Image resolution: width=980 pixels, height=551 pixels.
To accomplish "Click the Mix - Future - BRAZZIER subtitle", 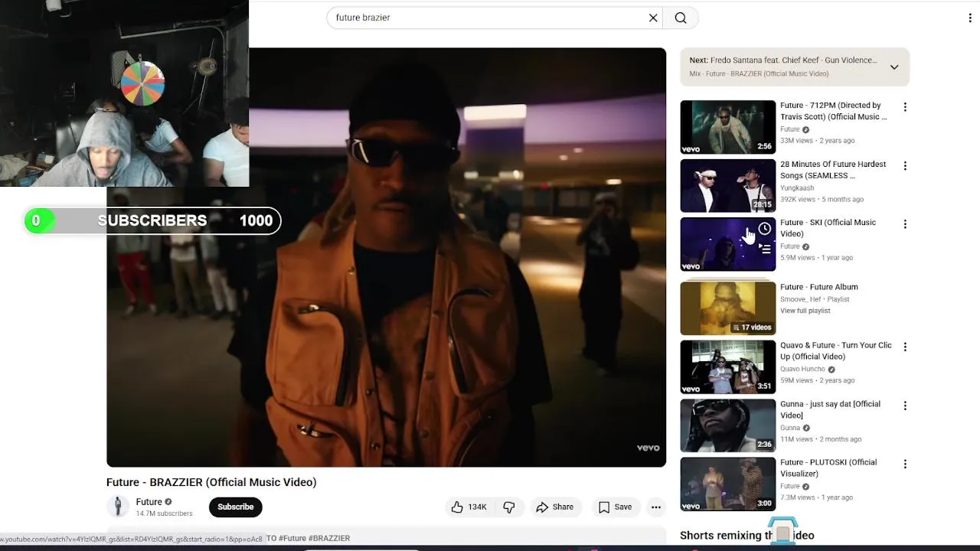I will point(759,74).
